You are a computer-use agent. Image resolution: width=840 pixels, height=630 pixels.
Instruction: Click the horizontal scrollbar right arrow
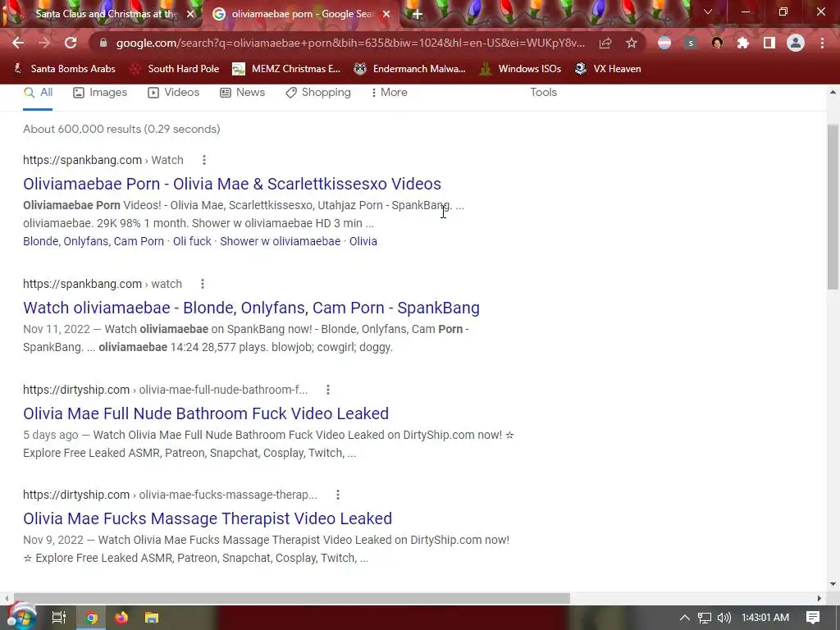819,598
